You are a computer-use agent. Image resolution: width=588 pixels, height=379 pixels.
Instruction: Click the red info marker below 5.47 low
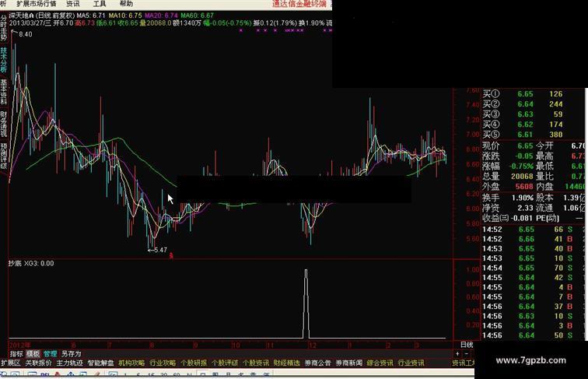pyautogui.click(x=171, y=256)
